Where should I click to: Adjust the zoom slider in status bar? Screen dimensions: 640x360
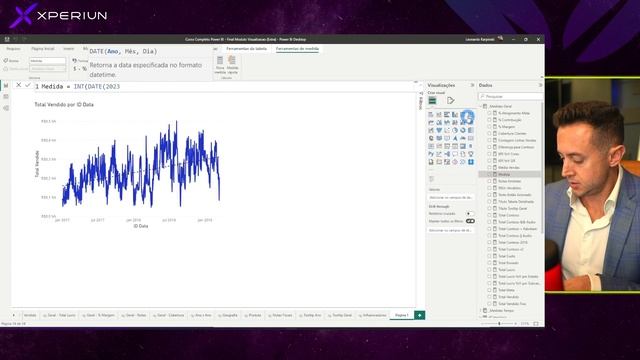tap(499, 324)
